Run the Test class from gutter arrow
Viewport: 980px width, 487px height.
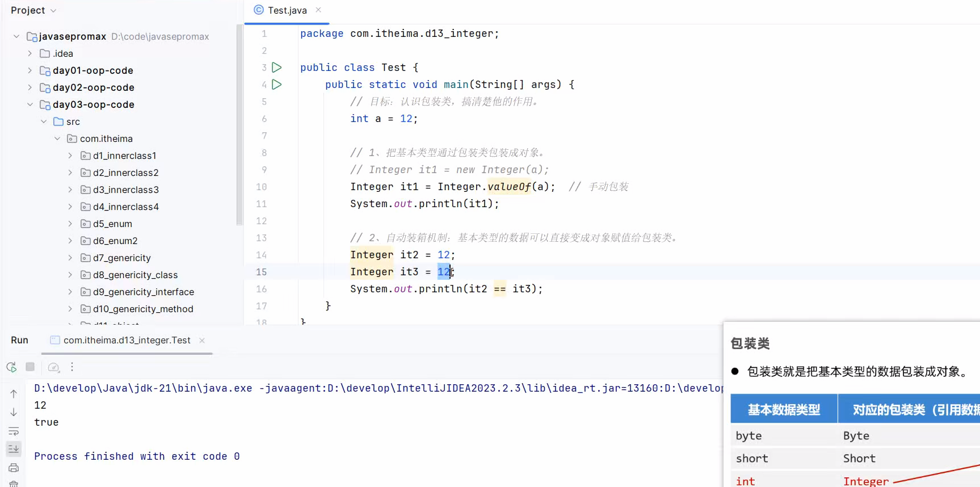[x=276, y=68]
